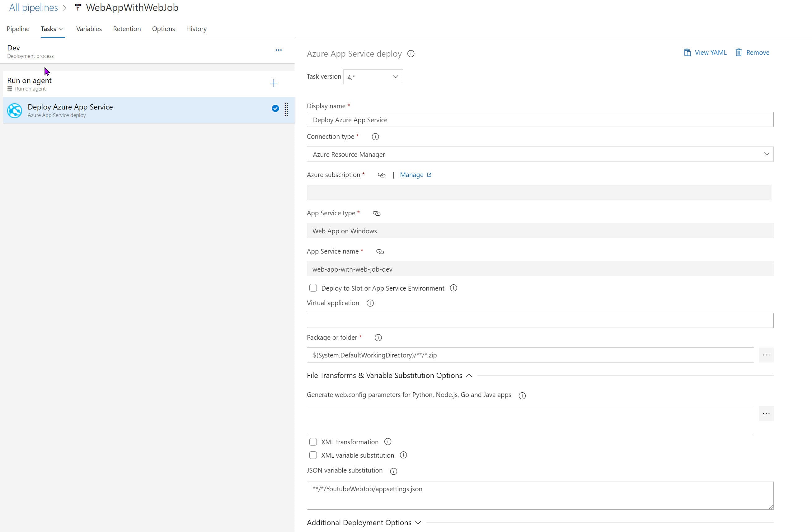
Task: Open the App Service name dropdown
Action: [x=540, y=269]
